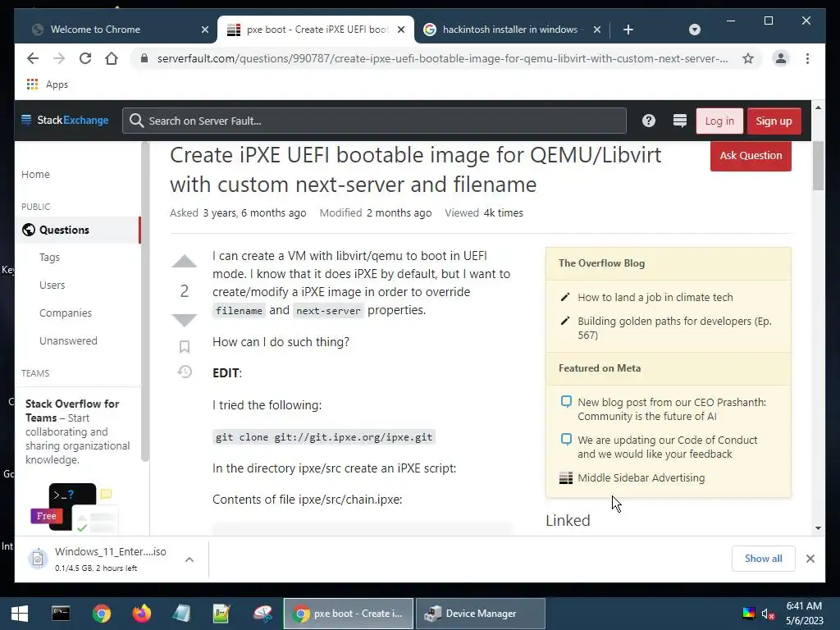
Task: Open Unanswered in left sidebar
Action: pyautogui.click(x=68, y=340)
